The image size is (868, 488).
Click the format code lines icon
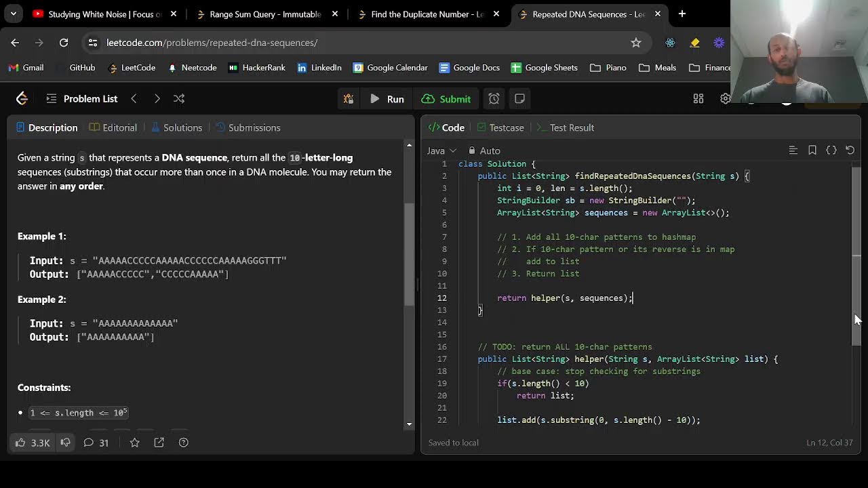(x=793, y=150)
